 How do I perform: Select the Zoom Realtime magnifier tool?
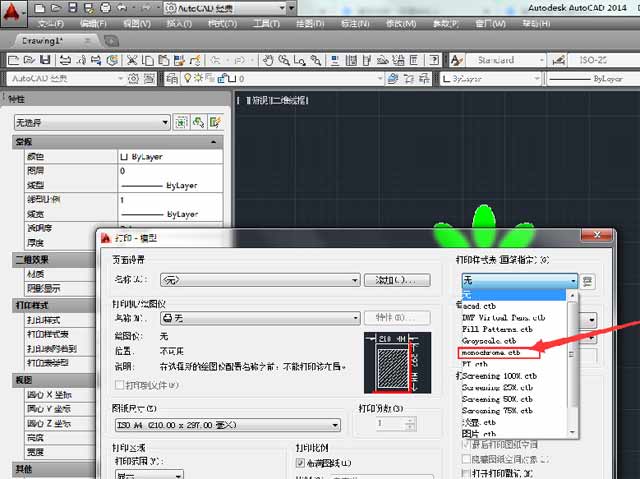[284, 60]
